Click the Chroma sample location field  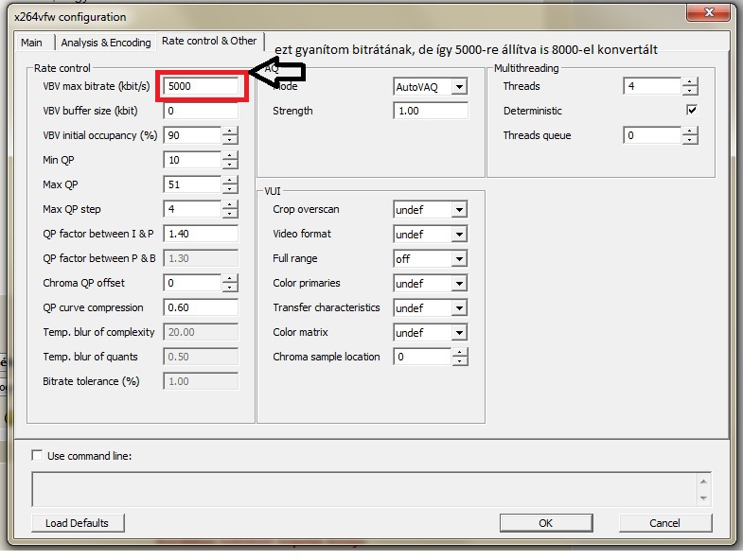422,358
